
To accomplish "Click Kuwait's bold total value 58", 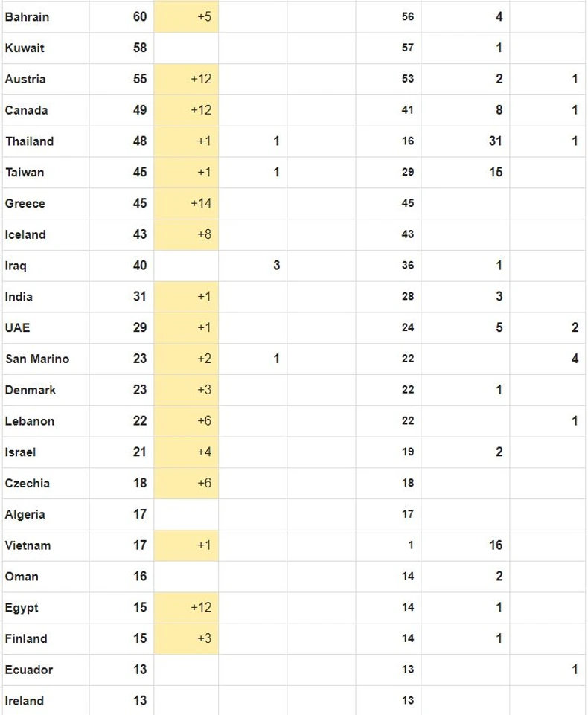I will coord(140,48).
